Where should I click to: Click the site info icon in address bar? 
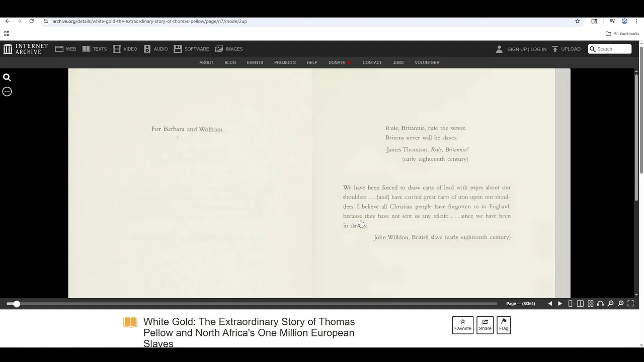[46, 21]
